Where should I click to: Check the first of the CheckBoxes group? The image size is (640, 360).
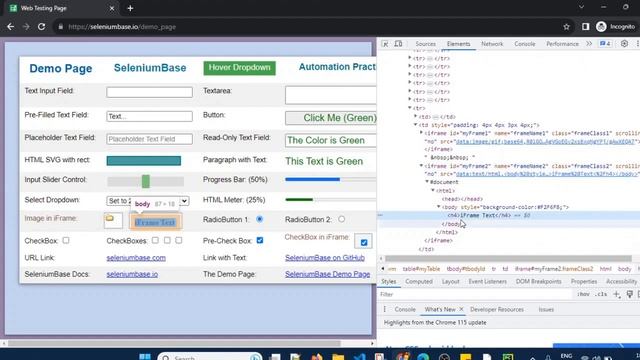pyautogui.click(x=155, y=240)
